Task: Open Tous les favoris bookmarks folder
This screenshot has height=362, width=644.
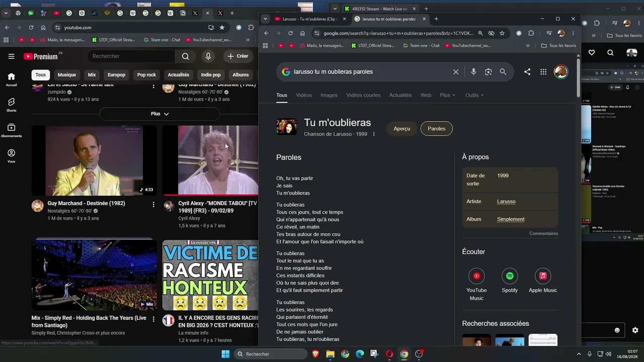Action: tap(558, 46)
